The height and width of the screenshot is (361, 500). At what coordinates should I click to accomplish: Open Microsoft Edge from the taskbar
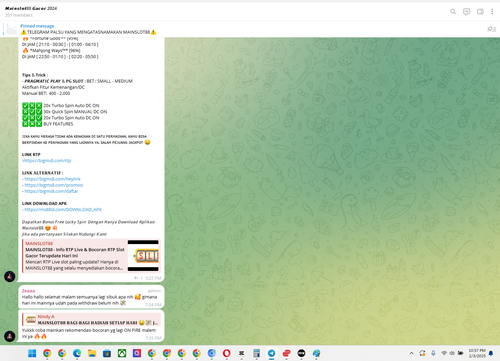[77, 353]
